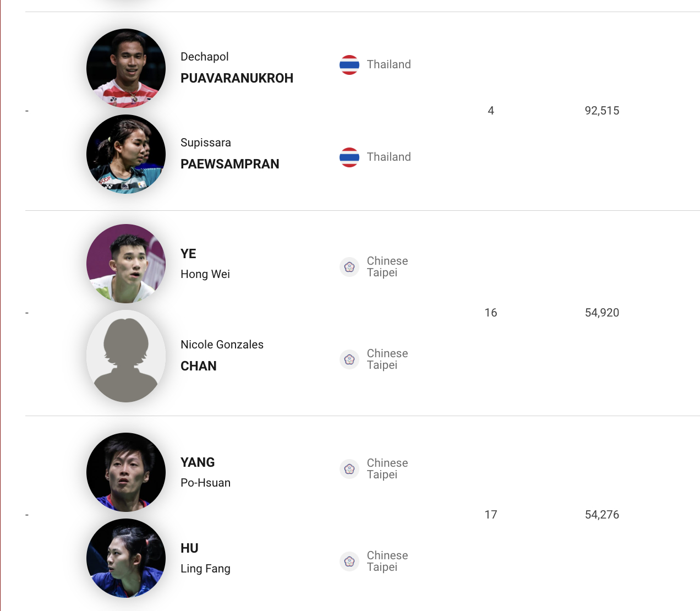The height and width of the screenshot is (611, 700).
Task: Click Chinese Taipei flag beside Yang Po-Hsuan
Action: click(349, 469)
